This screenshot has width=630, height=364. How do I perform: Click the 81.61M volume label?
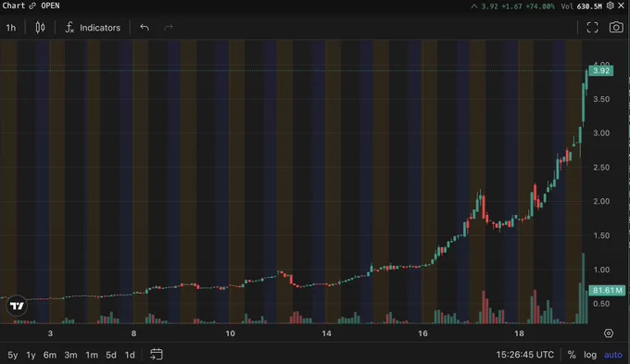coord(607,290)
